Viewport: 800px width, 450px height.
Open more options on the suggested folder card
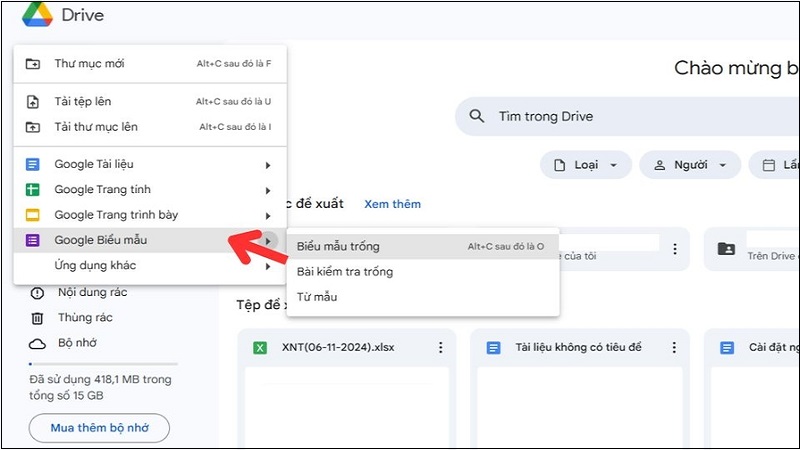[x=675, y=249]
